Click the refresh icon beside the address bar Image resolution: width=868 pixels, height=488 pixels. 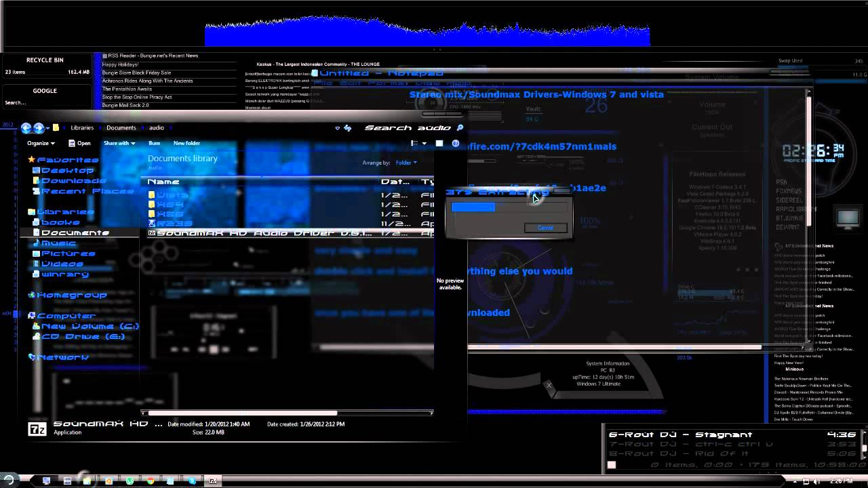pos(348,127)
